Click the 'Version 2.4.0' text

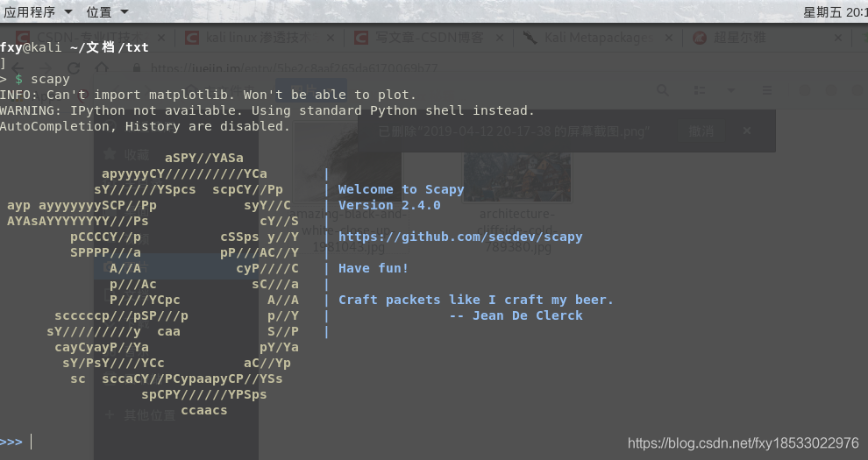pos(389,205)
